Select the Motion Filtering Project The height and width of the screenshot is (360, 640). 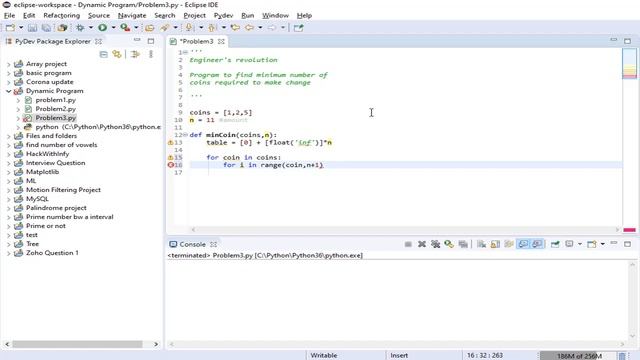coord(63,190)
